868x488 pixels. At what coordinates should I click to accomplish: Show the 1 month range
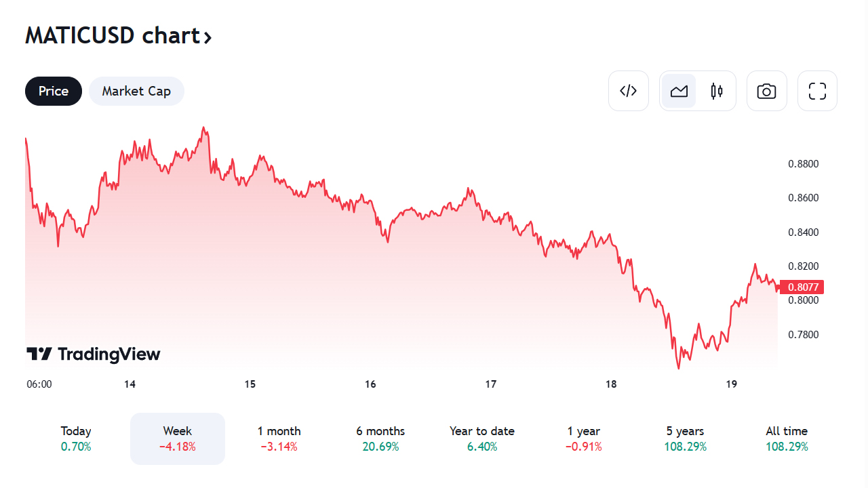click(279, 438)
